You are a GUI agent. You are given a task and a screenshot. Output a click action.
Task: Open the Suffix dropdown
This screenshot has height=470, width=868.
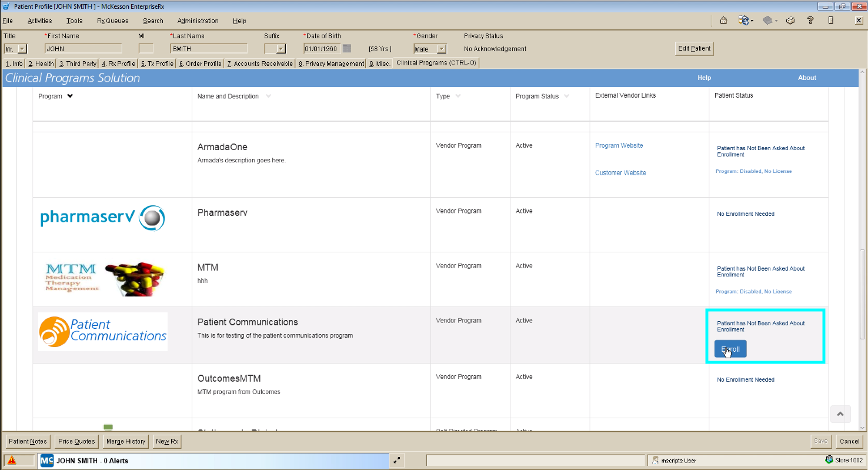(281, 49)
